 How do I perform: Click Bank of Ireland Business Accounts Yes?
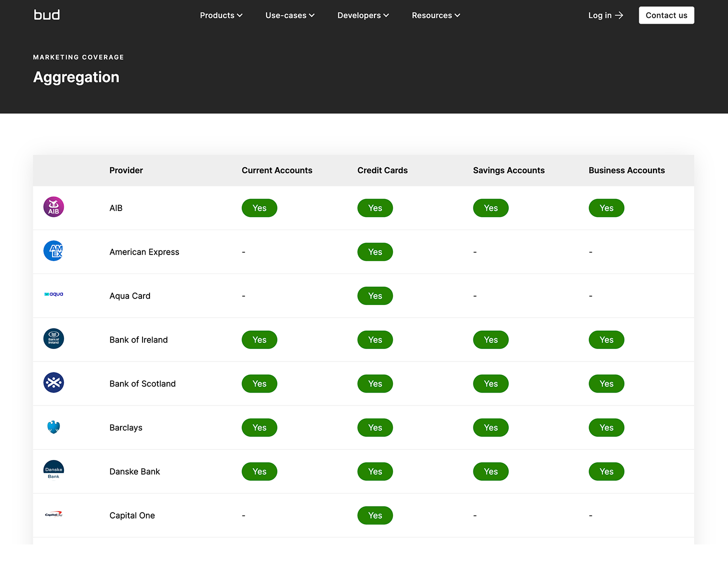tap(606, 340)
